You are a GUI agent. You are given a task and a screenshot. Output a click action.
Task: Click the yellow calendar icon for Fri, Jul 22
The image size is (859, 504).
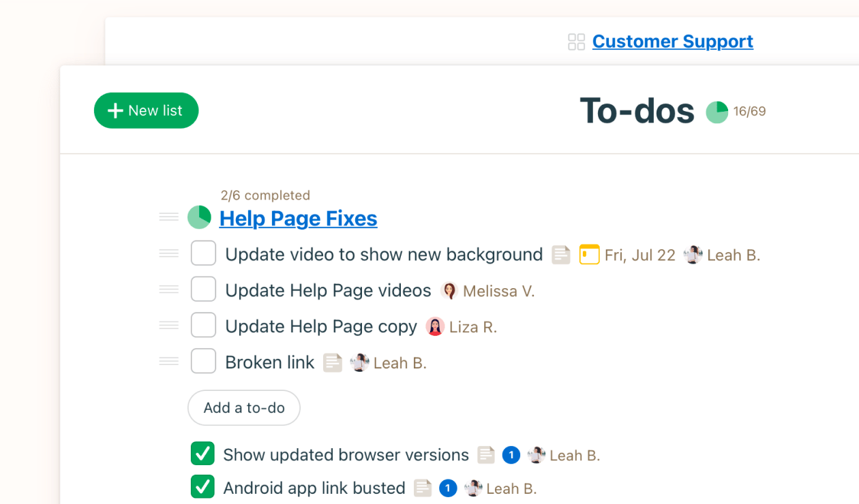(x=589, y=255)
